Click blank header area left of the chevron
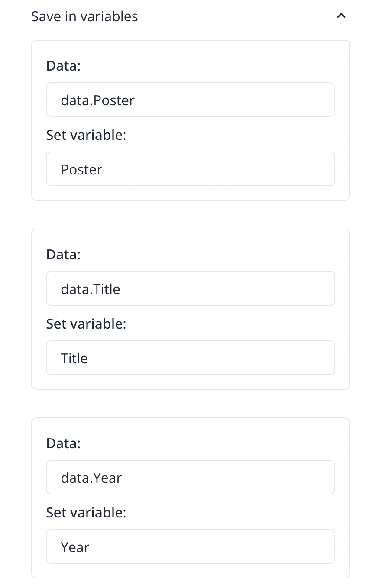Screen dimensions: 382x588 [238, 16]
